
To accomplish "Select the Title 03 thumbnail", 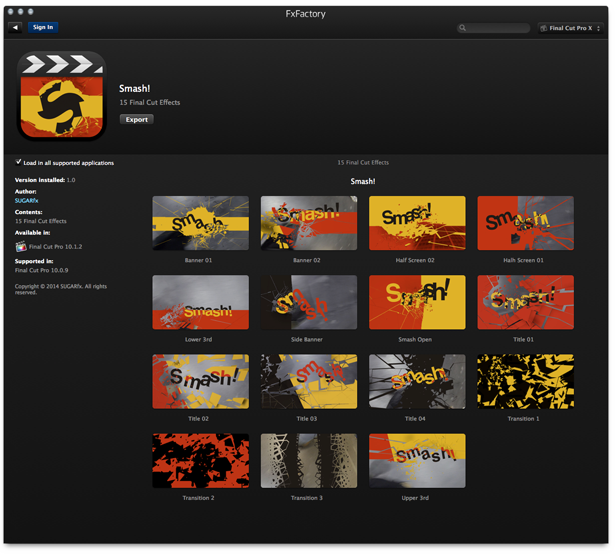I will (309, 382).
